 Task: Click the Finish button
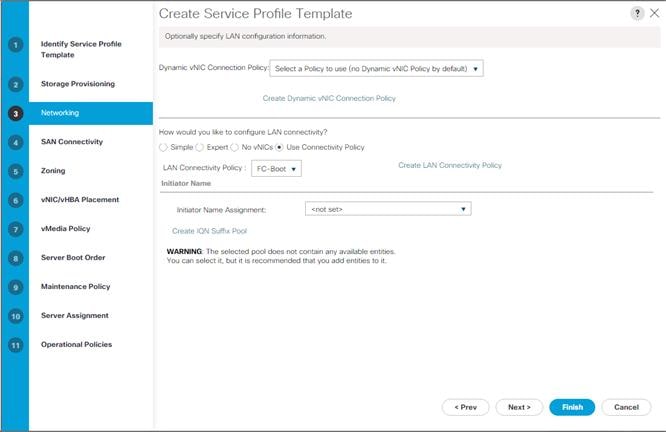coord(572,407)
